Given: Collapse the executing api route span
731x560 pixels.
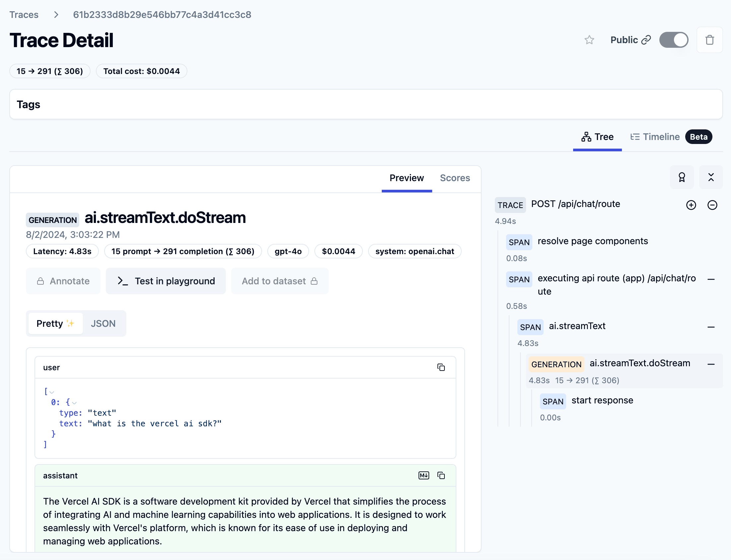Looking at the screenshot, I should [x=712, y=279].
